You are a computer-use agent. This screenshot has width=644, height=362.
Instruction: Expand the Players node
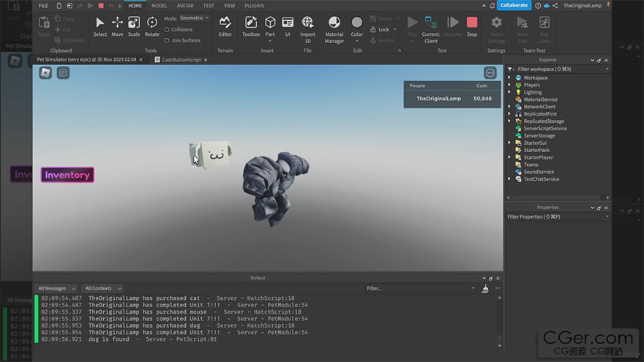[509, 85]
